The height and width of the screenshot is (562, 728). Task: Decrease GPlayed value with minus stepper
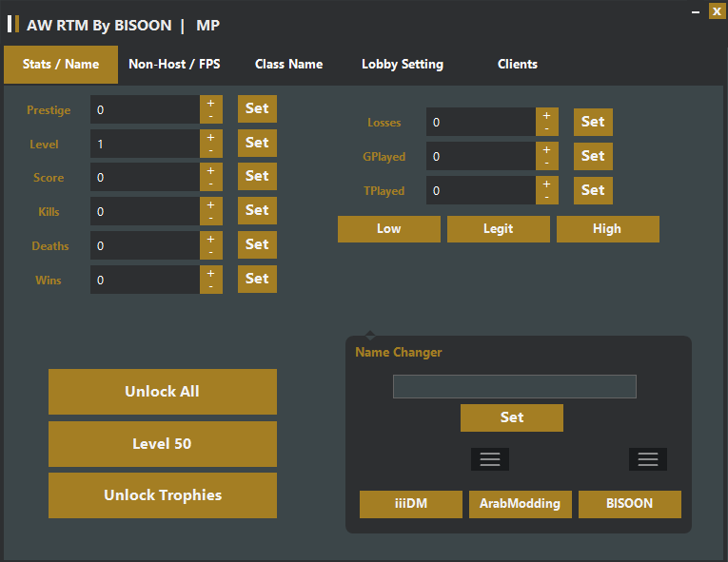click(x=547, y=164)
